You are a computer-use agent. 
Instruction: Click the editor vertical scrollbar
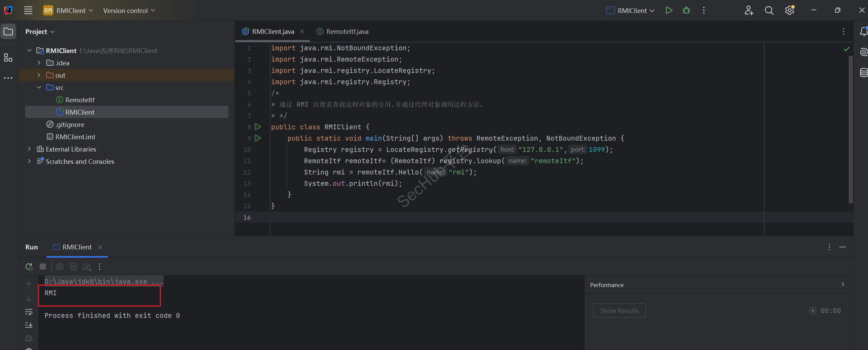(851, 130)
